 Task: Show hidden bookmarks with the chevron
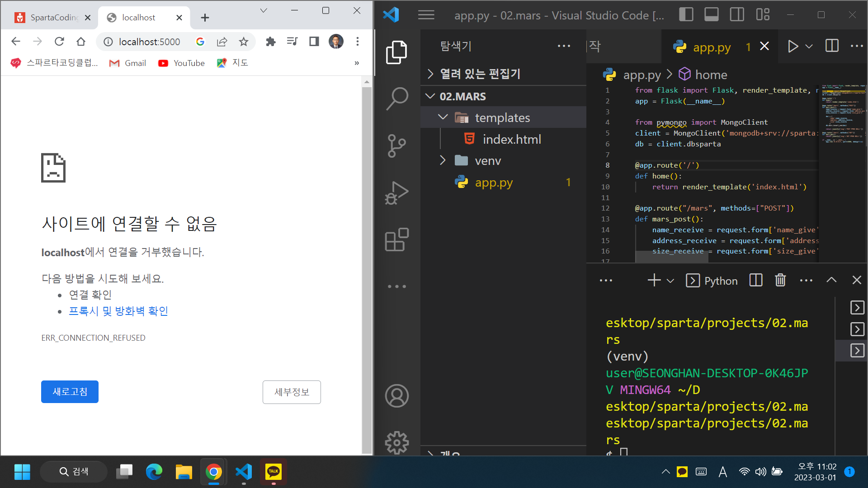(x=357, y=63)
